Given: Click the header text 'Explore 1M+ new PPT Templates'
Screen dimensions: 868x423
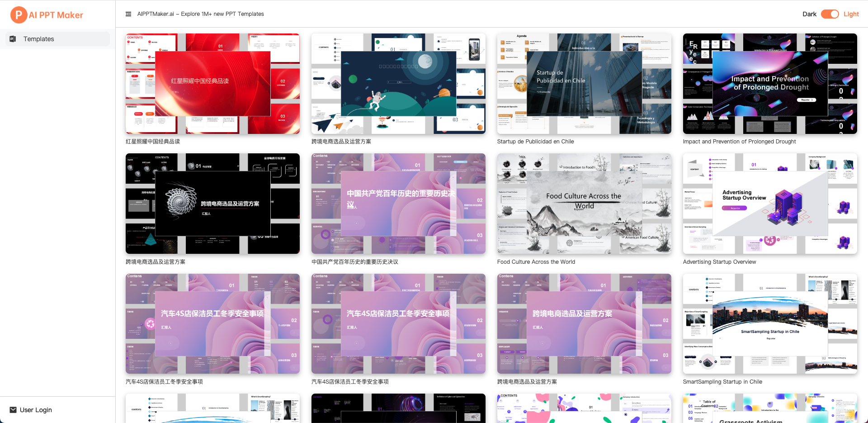Looking at the screenshot, I should click(200, 14).
